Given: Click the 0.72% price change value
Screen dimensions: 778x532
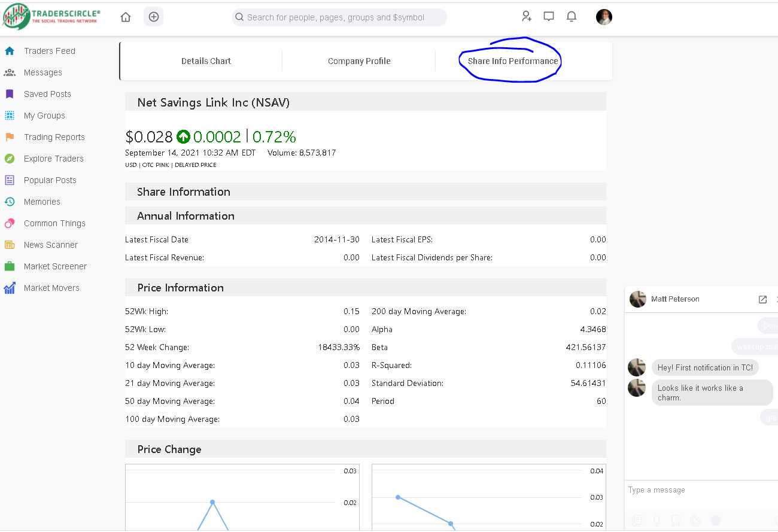Looking at the screenshot, I should (x=274, y=137).
